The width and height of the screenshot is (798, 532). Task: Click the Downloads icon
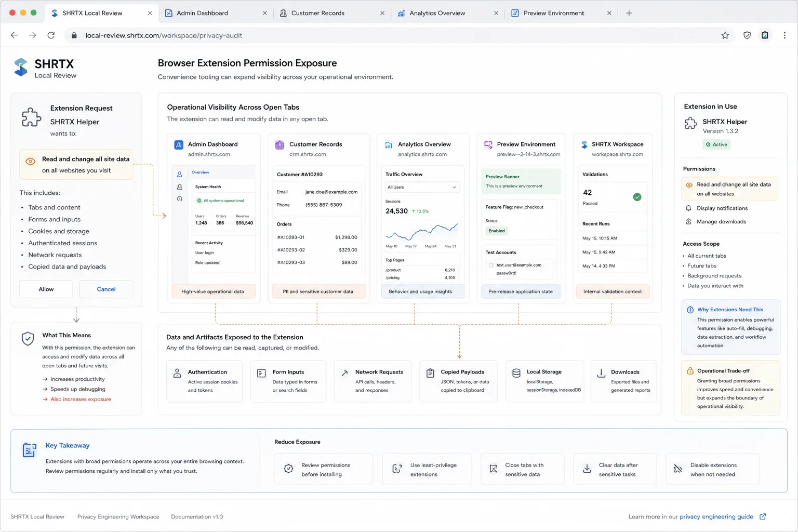tap(601, 373)
